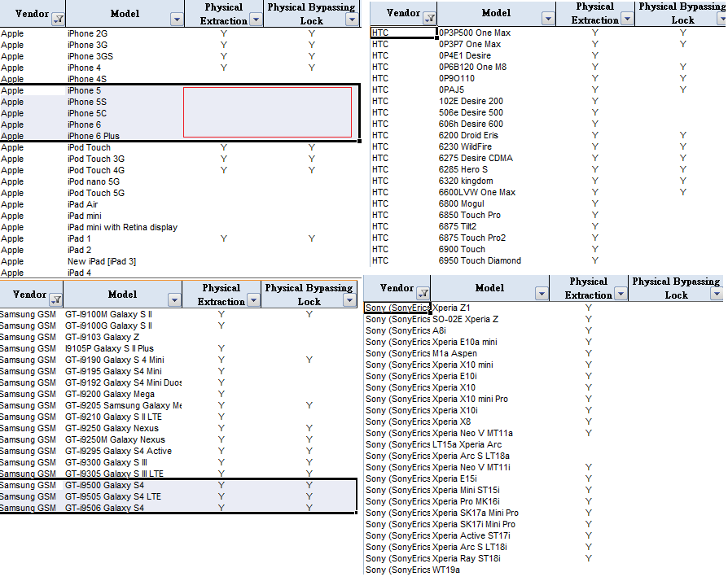Expand the Model filter in the HTC table
Viewport: 728px width, 581px height.
(x=548, y=18)
